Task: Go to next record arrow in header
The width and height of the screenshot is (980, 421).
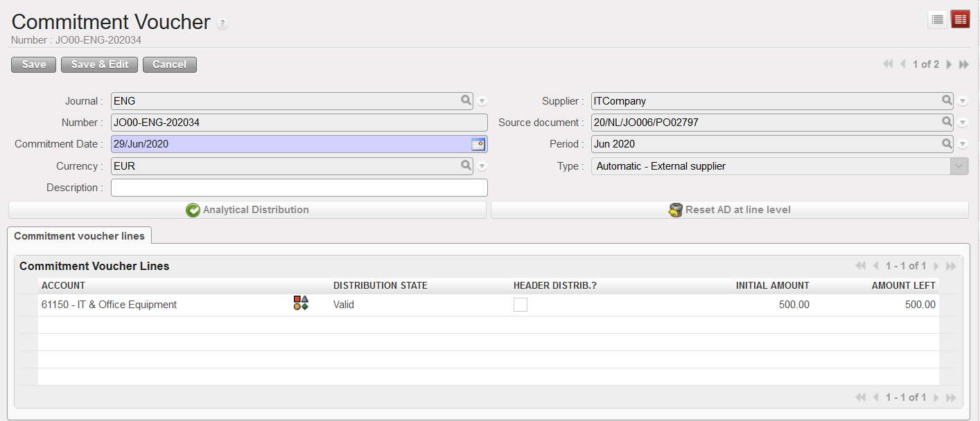Action: click(950, 64)
